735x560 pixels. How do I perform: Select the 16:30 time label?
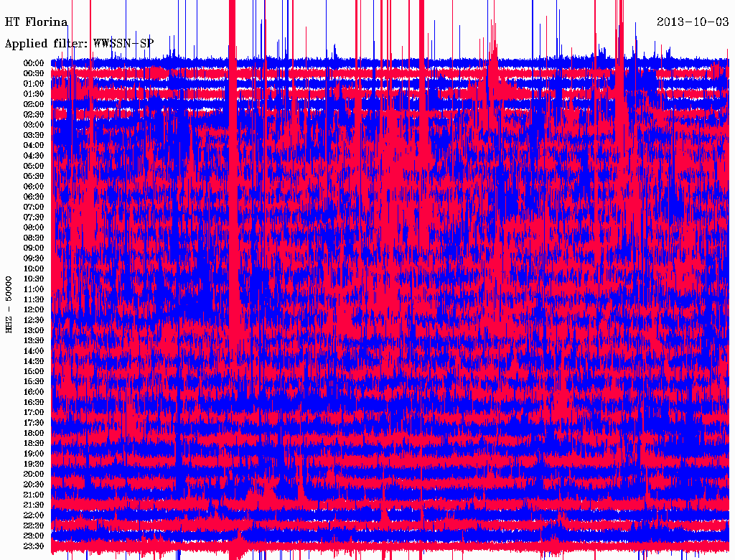coord(34,402)
